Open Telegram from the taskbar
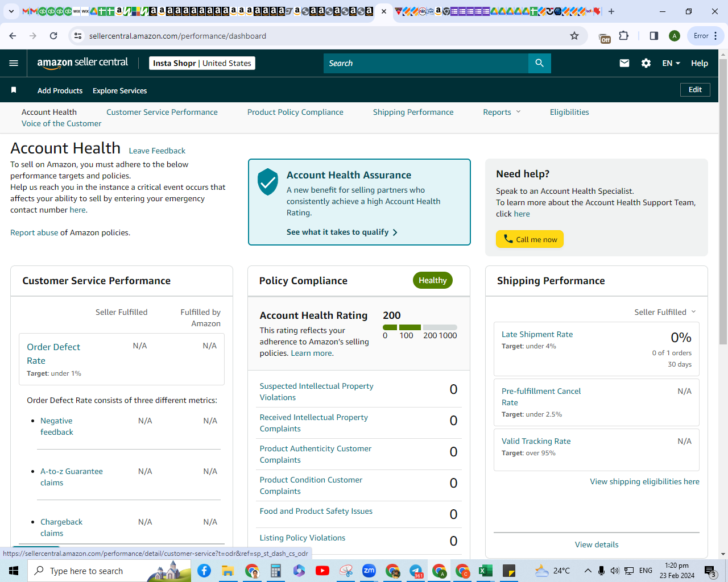Image resolution: width=728 pixels, height=582 pixels. (x=416, y=571)
